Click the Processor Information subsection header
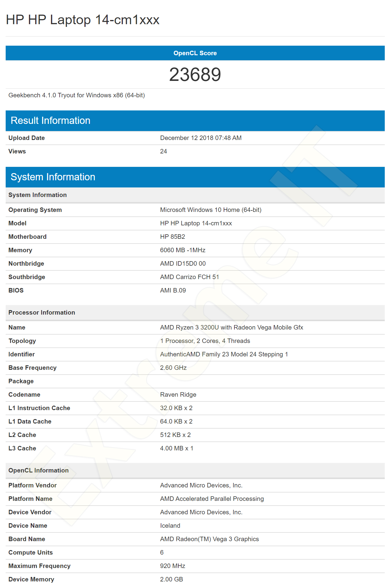Viewport: 385px width, 588px height. pyautogui.click(x=195, y=313)
